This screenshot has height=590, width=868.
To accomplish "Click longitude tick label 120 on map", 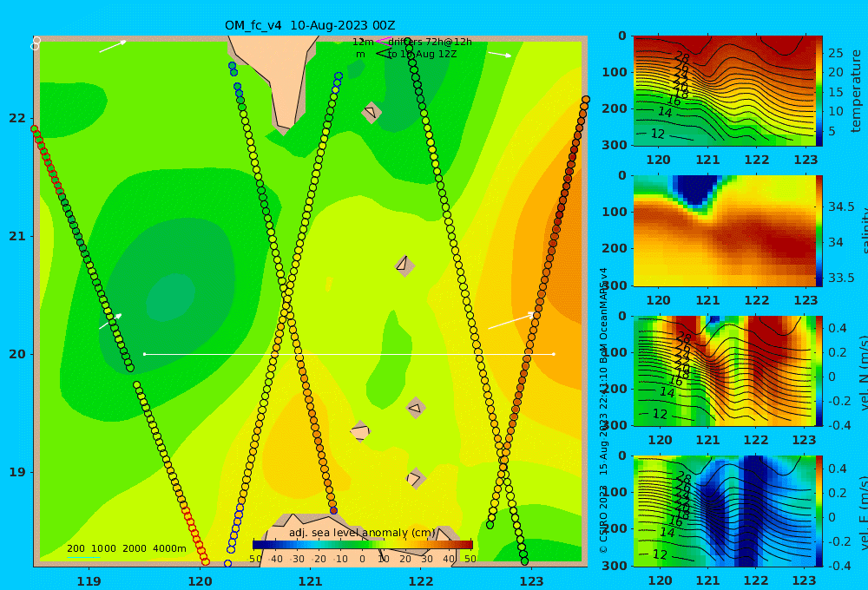I will tap(200, 581).
